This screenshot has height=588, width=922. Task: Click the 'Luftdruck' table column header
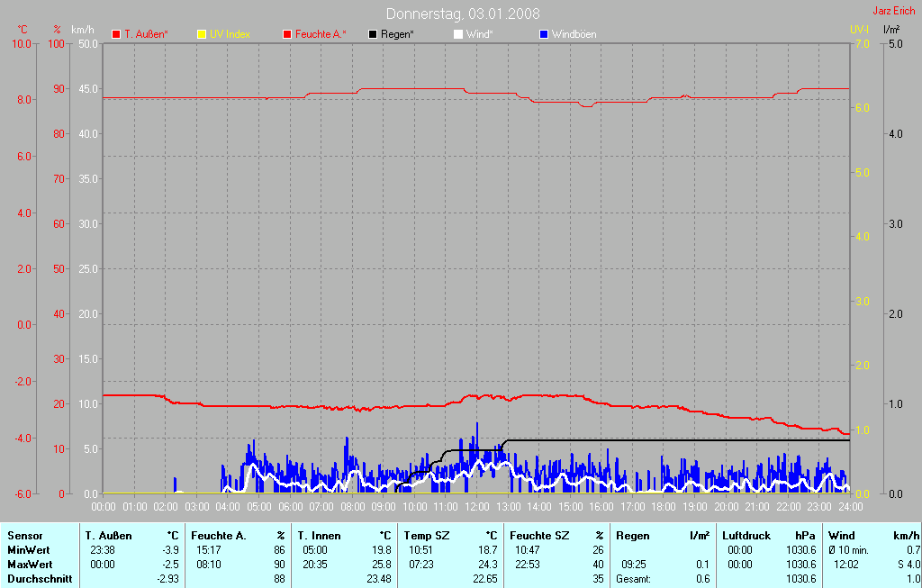tap(746, 536)
